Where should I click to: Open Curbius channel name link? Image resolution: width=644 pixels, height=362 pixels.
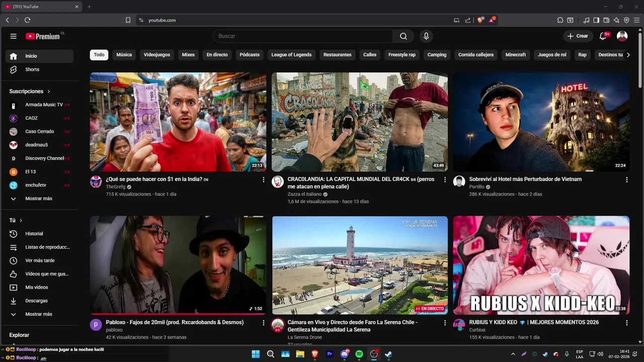pyautogui.click(x=477, y=330)
